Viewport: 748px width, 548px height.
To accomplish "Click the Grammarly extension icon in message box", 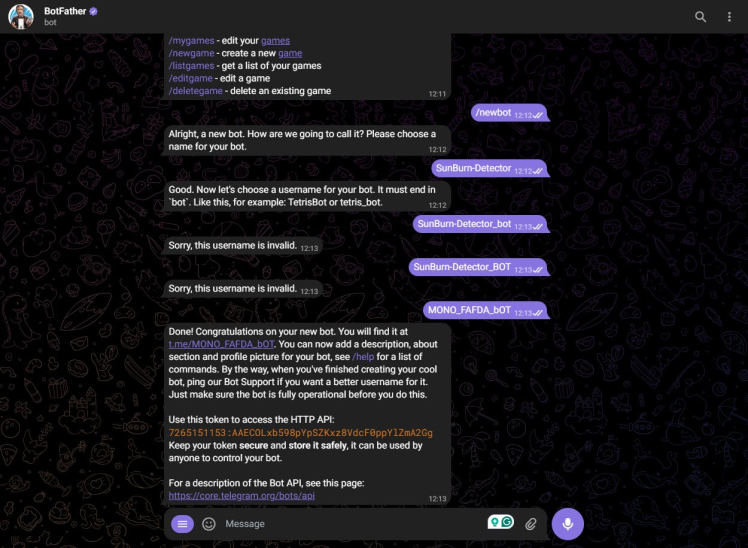I will pyautogui.click(x=507, y=522).
